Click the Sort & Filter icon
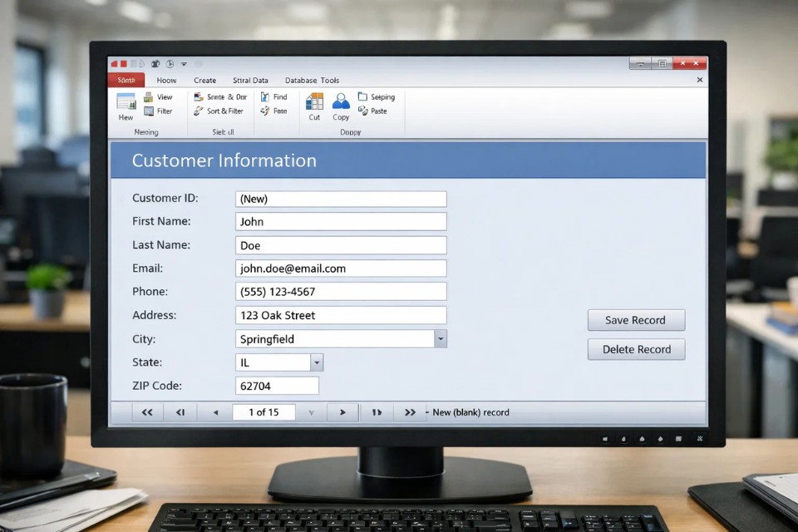This screenshot has height=532, width=798. coord(199,111)
